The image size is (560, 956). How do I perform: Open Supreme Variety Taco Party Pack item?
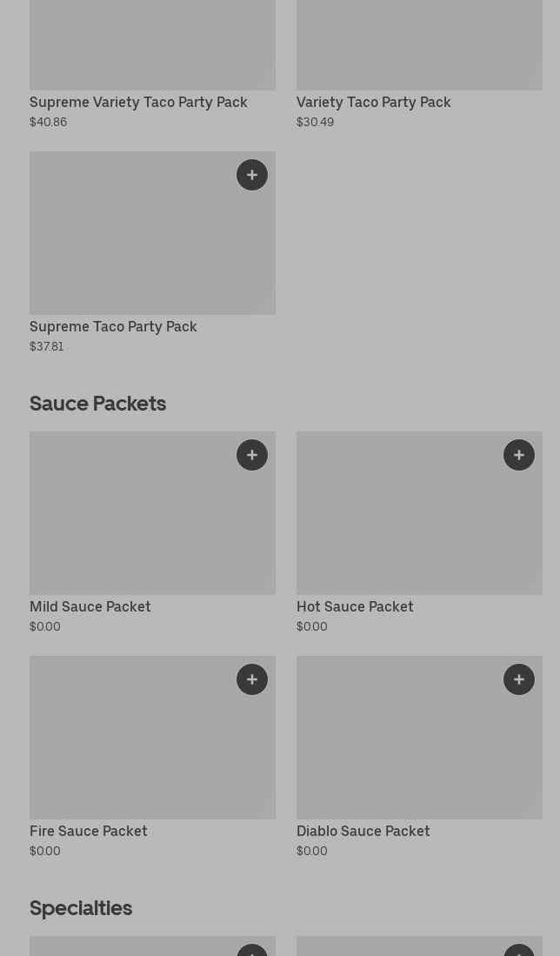138,103
